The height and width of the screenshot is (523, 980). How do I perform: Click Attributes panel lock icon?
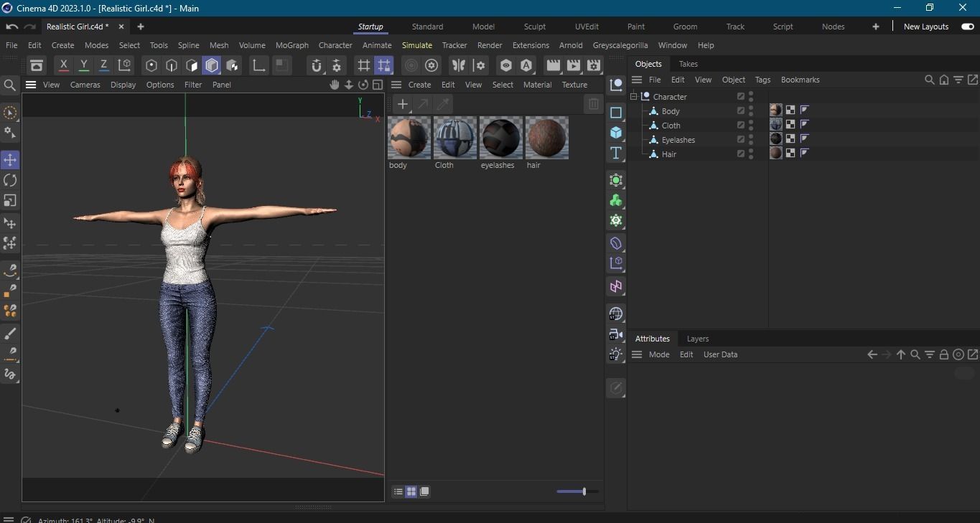pos(944,354)
